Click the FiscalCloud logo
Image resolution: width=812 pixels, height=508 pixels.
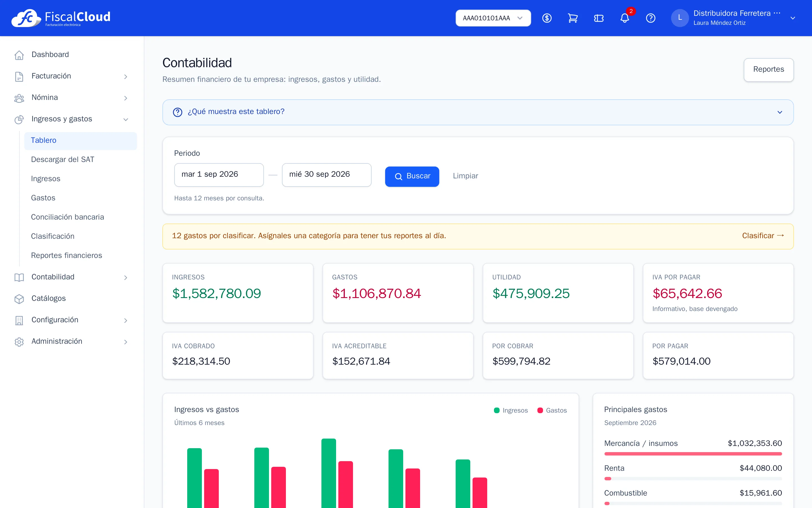pos(61,18)
